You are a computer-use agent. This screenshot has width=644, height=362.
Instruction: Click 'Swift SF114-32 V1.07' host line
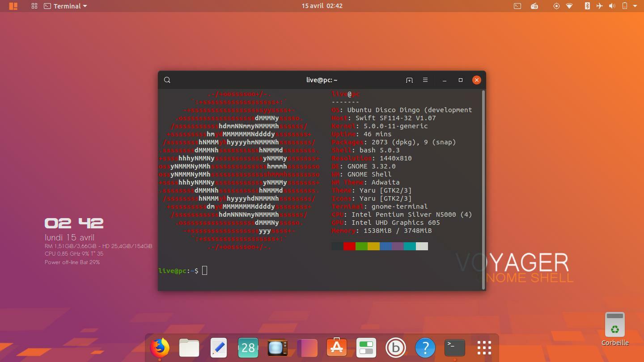pyautogui.click(x=395, y=118)
